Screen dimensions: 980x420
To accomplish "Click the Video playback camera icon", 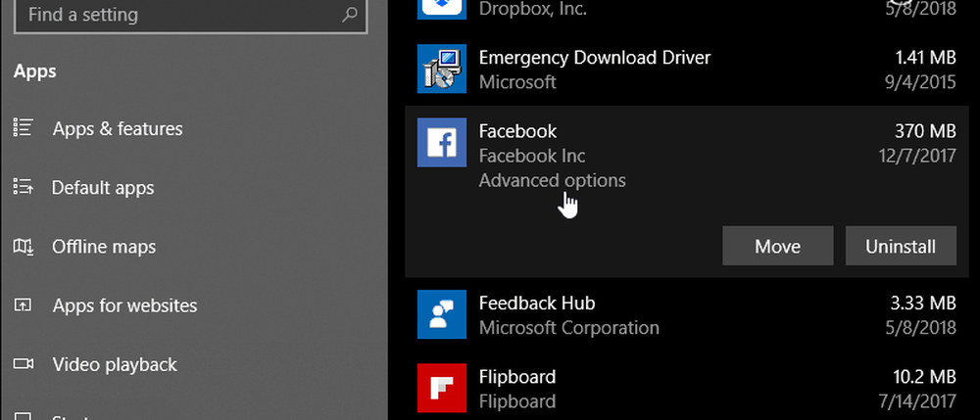I will (23, 364).
